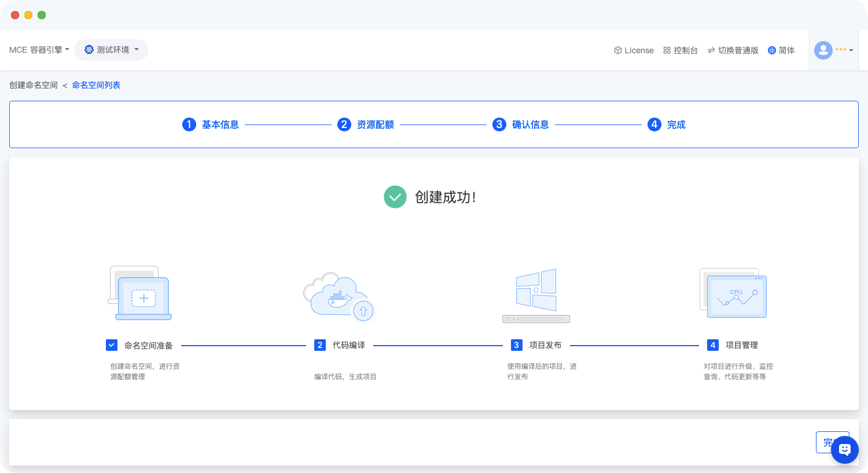Click the 项目发布 step 3 label
This screenshot has width=868, height=473.
pyautogui.click(x=545, y=345)
